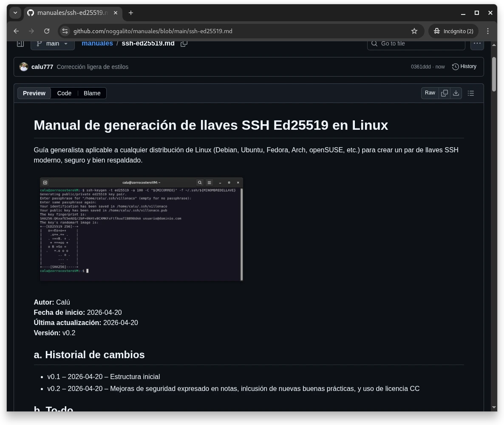The height and width of the screenshot is (425, 504).
Task: Expand the browser tab search dropdown
Action: point(15,13)
